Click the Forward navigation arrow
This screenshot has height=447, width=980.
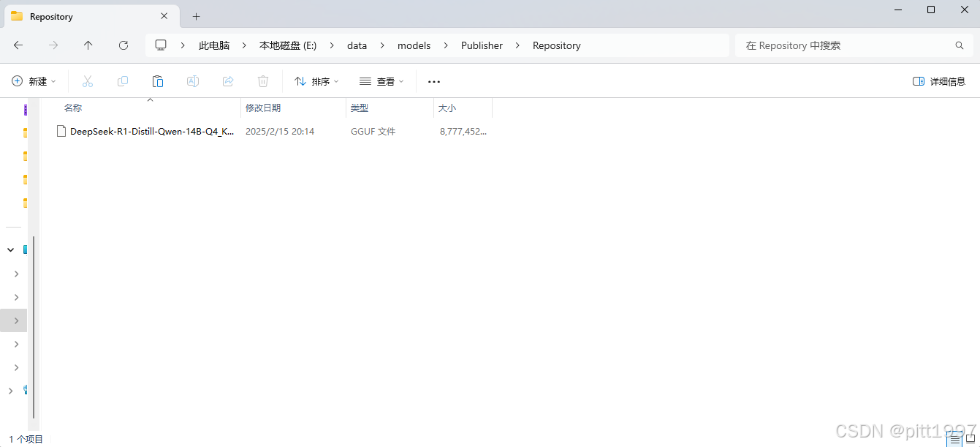tap(53, 45)
